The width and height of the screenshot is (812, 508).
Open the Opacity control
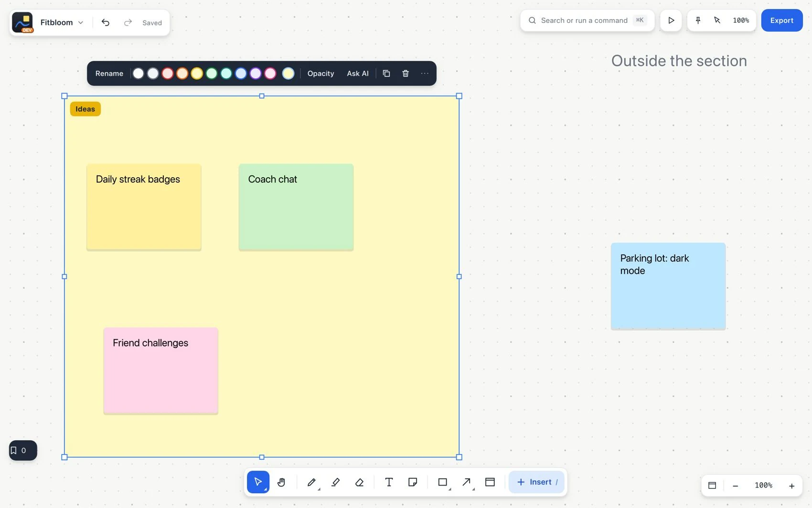click(321, 73)
